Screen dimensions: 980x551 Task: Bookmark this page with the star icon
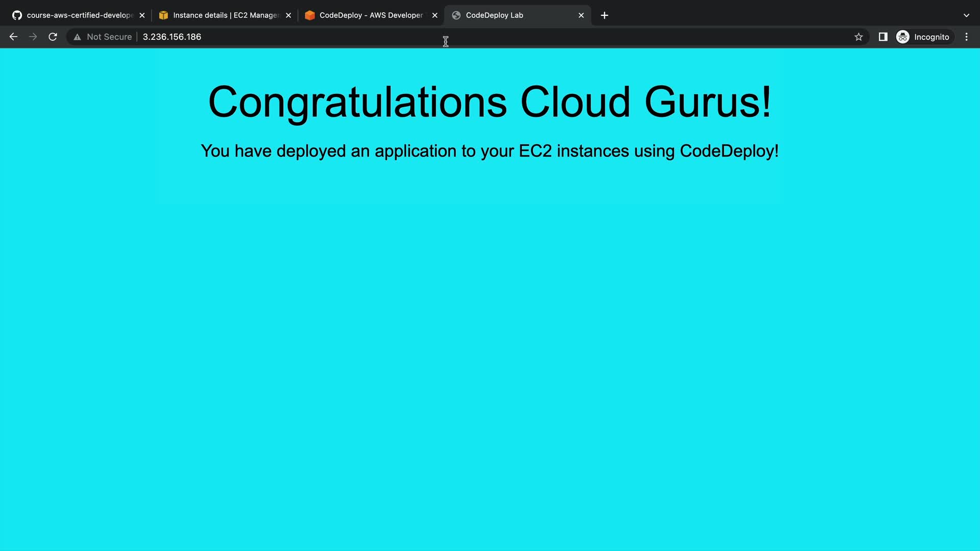859,37
